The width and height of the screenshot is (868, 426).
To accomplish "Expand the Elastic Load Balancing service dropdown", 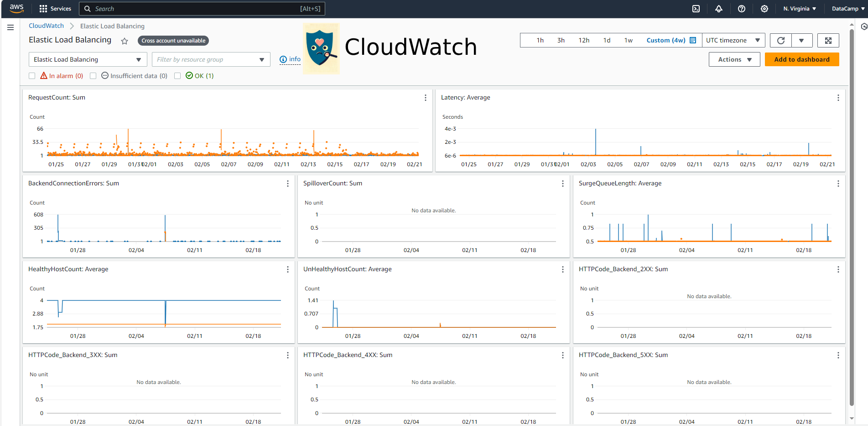I will pos(88,59).
